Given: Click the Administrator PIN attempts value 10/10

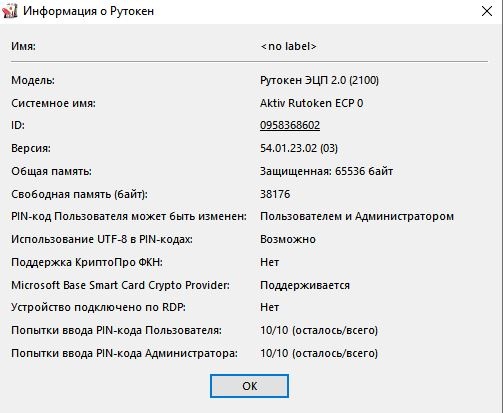Looking at the screenshot, I should (x=319, y=353).
